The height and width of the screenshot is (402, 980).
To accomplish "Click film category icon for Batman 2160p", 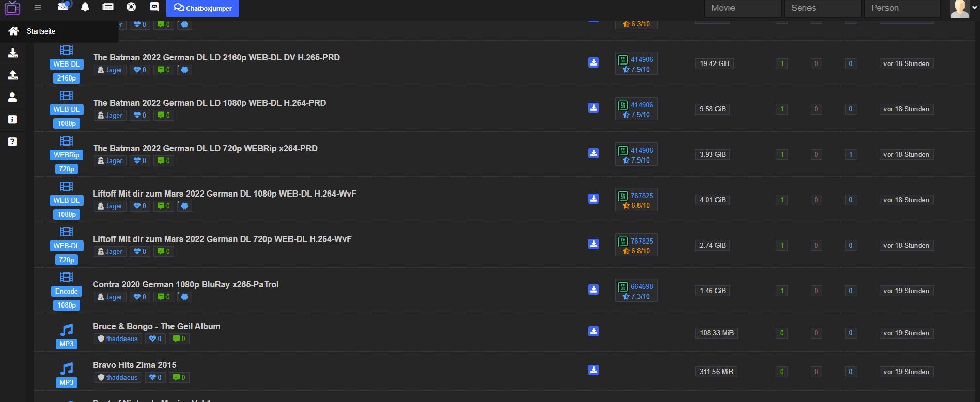I will 67,50.
